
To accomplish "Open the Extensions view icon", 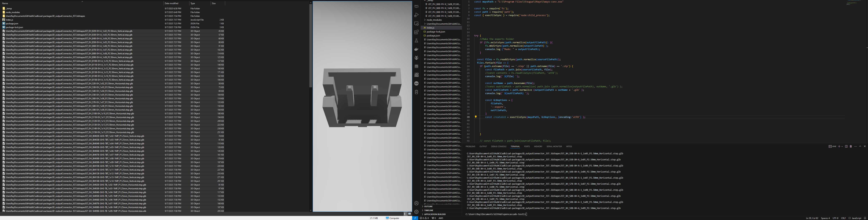I will (x=416, y=32).
